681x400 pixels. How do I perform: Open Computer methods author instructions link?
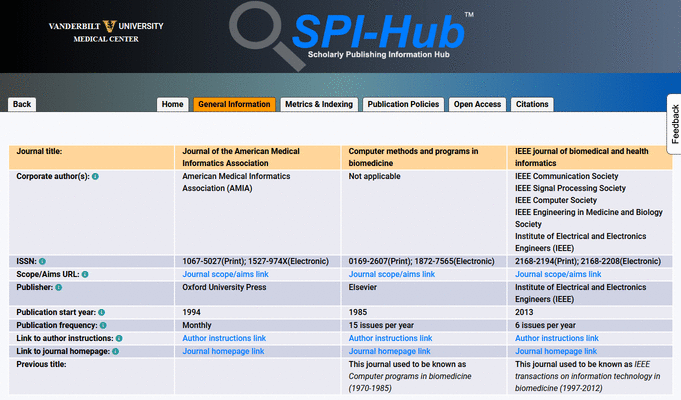[390, 338]
